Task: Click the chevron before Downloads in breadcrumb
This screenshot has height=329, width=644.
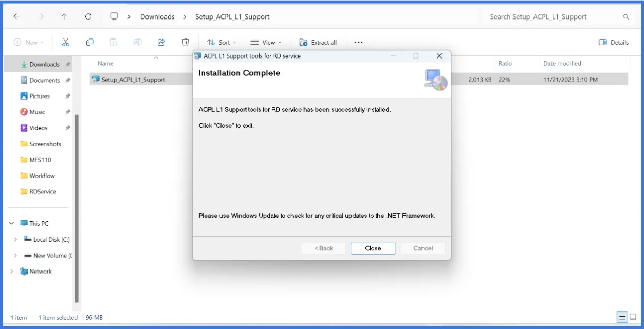Action: click(129, 17)
